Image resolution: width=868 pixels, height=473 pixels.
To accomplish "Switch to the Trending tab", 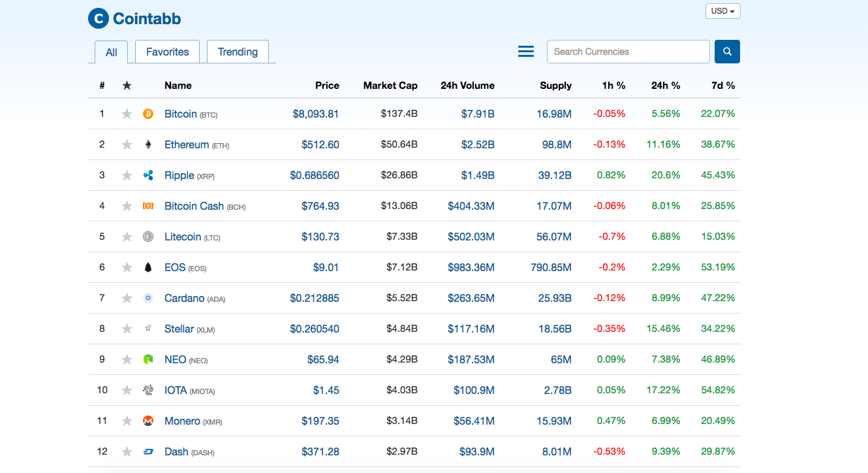I will (x=238, y=52).
